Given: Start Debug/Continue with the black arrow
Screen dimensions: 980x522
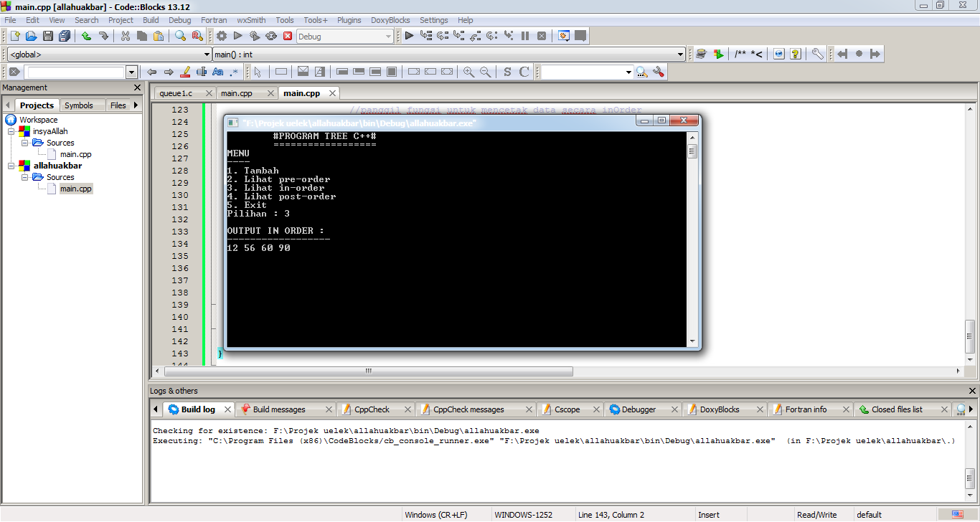Looking at the screenshot, I should (409, 36).
